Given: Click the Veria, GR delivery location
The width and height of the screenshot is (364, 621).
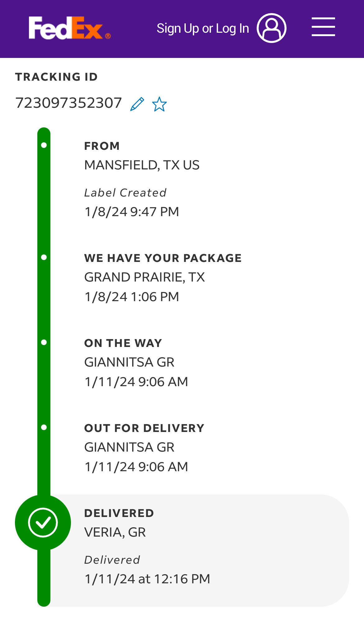Looking at the screenshot, I should [x=115, y=532].
